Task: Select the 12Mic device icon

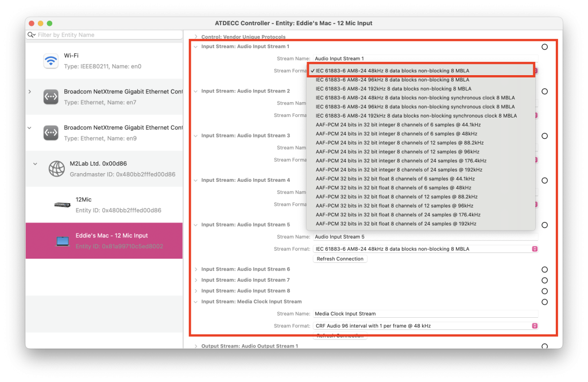Action: pos(62,205)
